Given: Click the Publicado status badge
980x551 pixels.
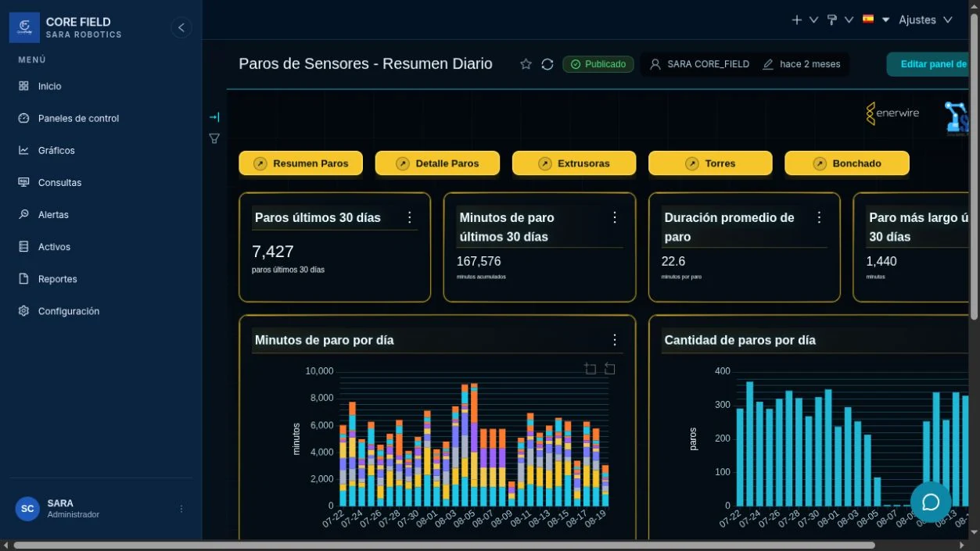Looking at the screenshot, I should tap(598, 64).
